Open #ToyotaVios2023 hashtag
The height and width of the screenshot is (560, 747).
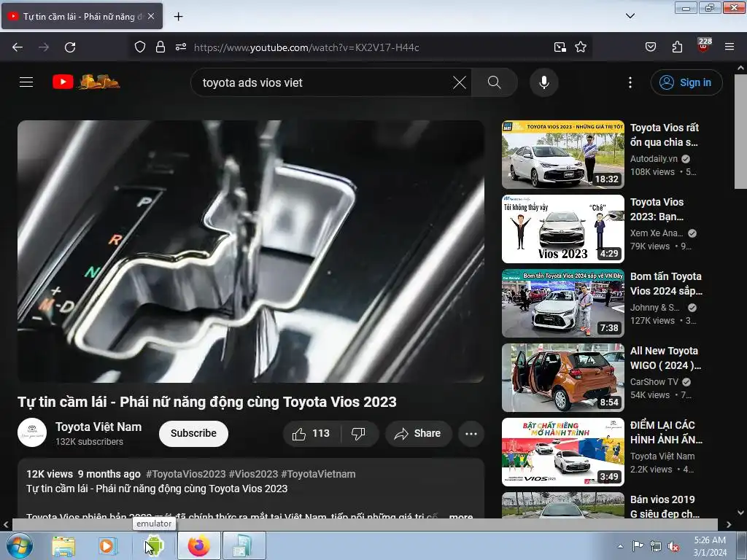pyautogui.click(x=185, y=474)
